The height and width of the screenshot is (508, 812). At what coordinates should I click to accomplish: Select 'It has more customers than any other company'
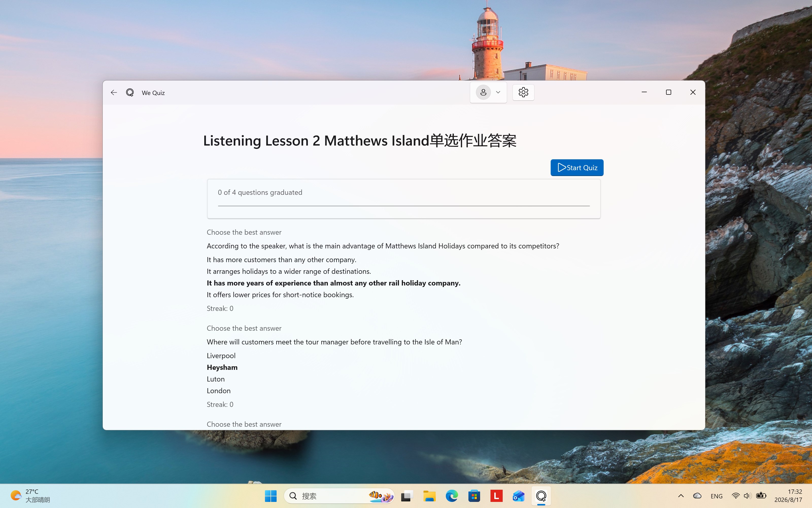pos(281,259)
